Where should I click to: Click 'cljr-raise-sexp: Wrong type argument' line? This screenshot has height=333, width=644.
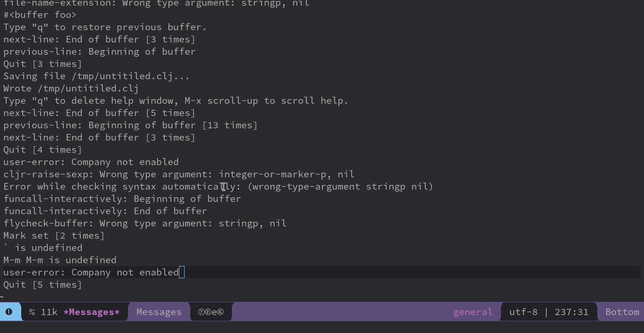179,174
